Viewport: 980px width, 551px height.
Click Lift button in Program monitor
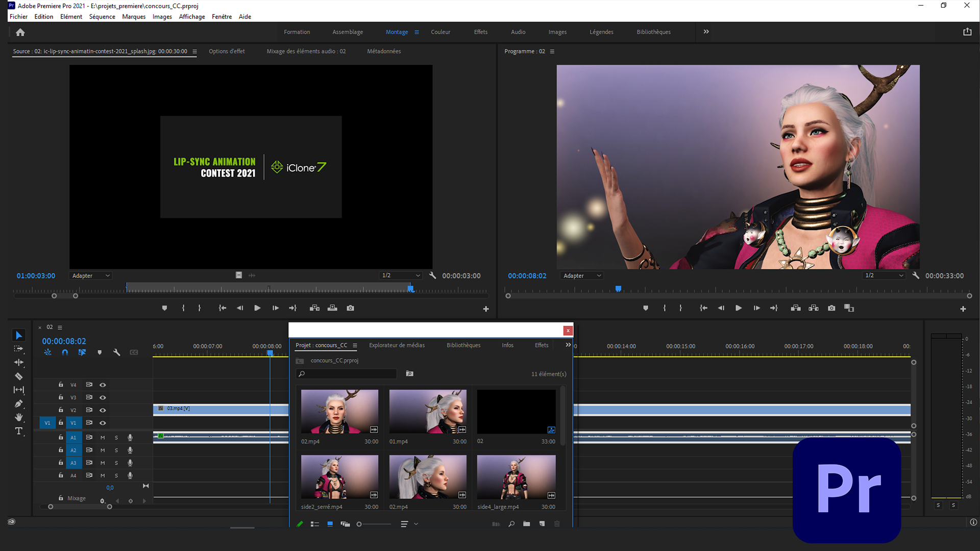pos(796,308)
